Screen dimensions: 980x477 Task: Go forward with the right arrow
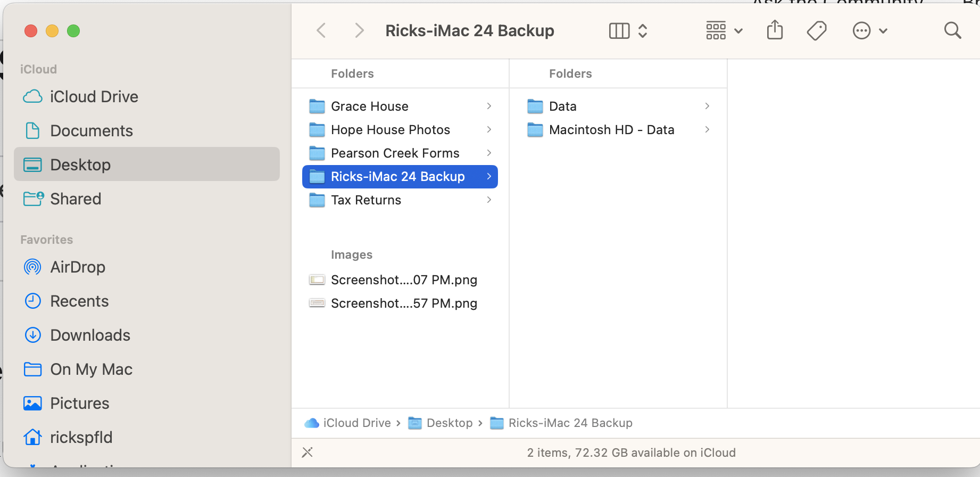[360, 30]
